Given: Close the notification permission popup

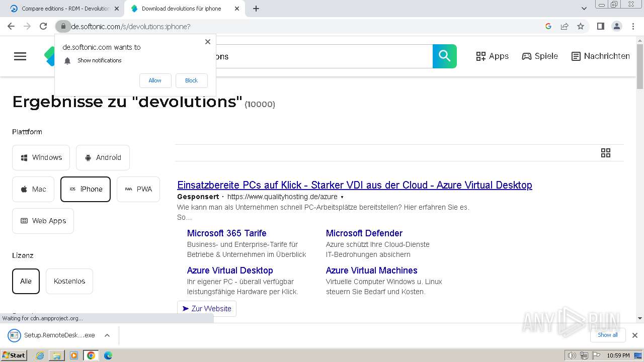Looking at the screenshot, I should (208, 42).
